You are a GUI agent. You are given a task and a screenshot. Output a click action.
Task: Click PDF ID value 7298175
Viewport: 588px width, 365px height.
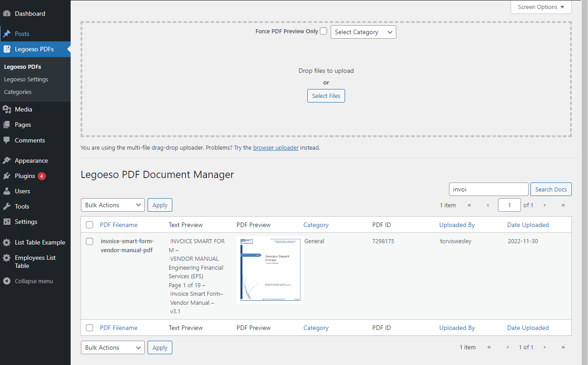coord(383,241)
